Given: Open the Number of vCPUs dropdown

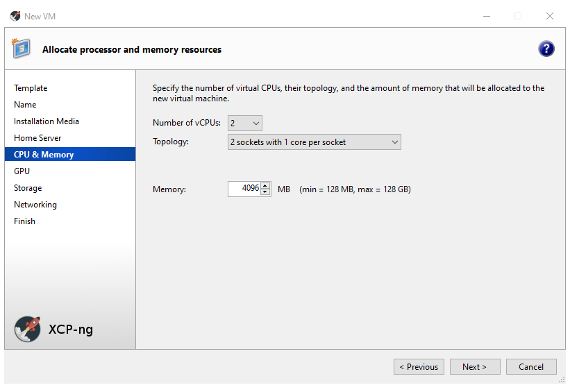Looking at the screenshot, I should 245,123.
